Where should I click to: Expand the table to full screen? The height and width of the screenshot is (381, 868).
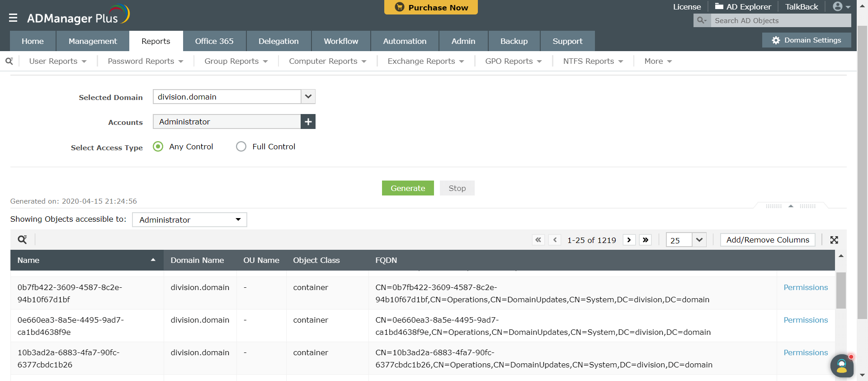834,240
